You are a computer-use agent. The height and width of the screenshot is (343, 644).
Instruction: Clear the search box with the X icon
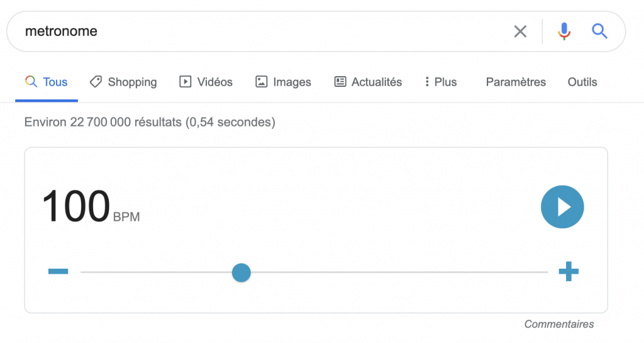click(x=520, y=31)
